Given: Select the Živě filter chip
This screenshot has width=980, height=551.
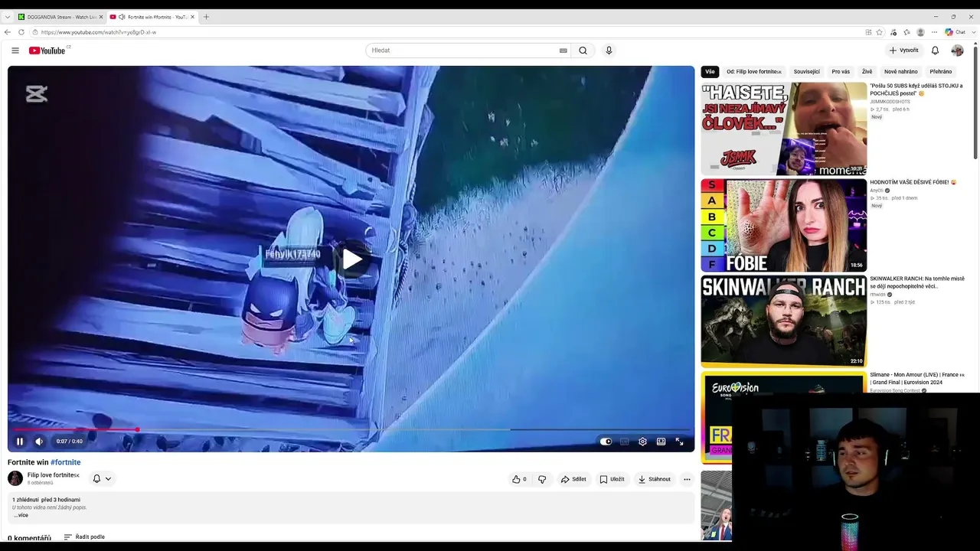Looking at the screenshot, I should click(867, 72).
